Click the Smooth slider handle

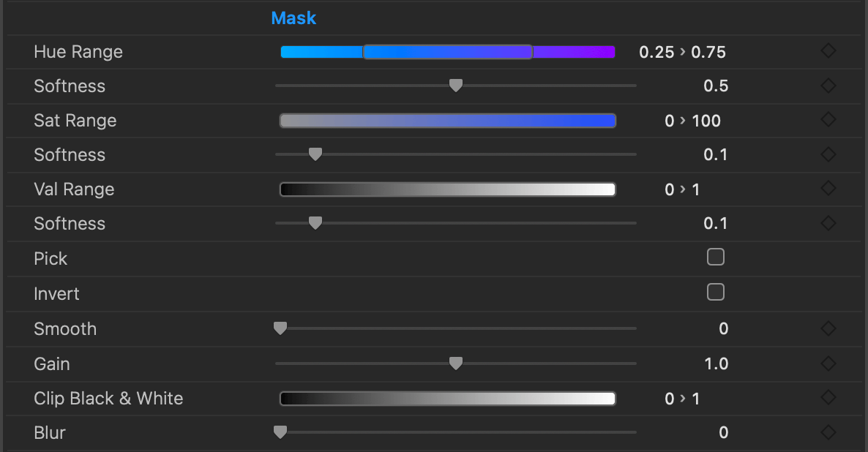coord(280,328)
